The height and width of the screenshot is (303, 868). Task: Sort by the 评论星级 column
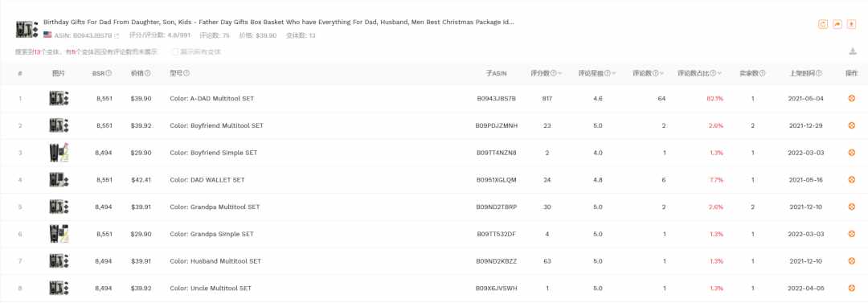597,73
